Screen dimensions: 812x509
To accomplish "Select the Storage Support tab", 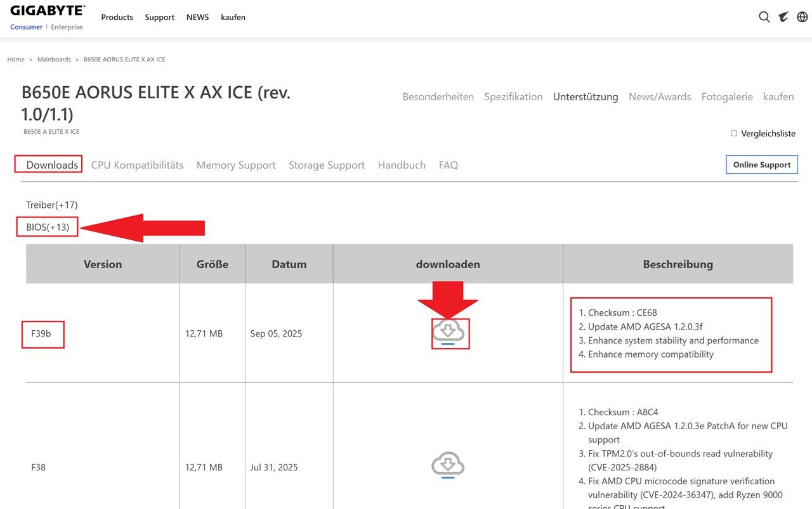I will coord(327,165).
